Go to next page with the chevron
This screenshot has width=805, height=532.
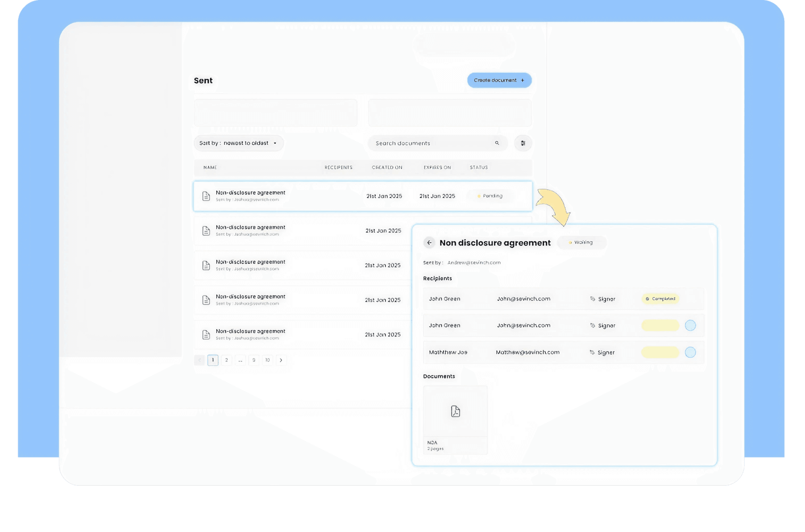click(281, 360)
